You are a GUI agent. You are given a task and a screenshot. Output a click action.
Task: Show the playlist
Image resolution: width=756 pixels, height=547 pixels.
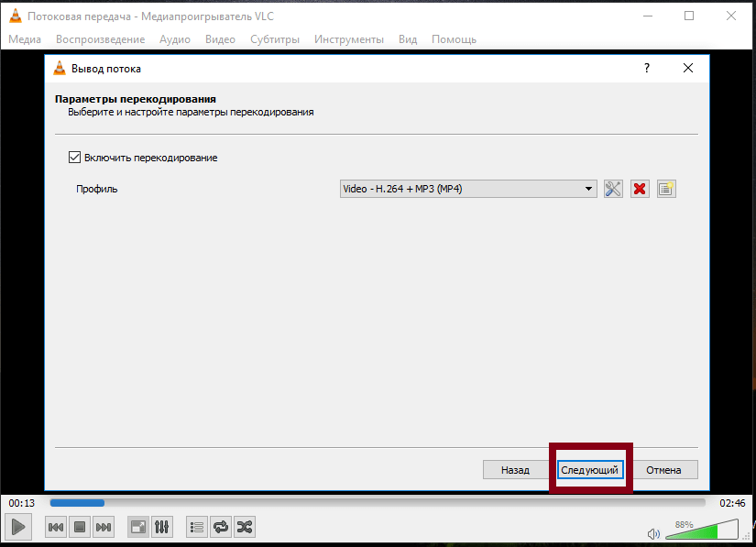197,527
